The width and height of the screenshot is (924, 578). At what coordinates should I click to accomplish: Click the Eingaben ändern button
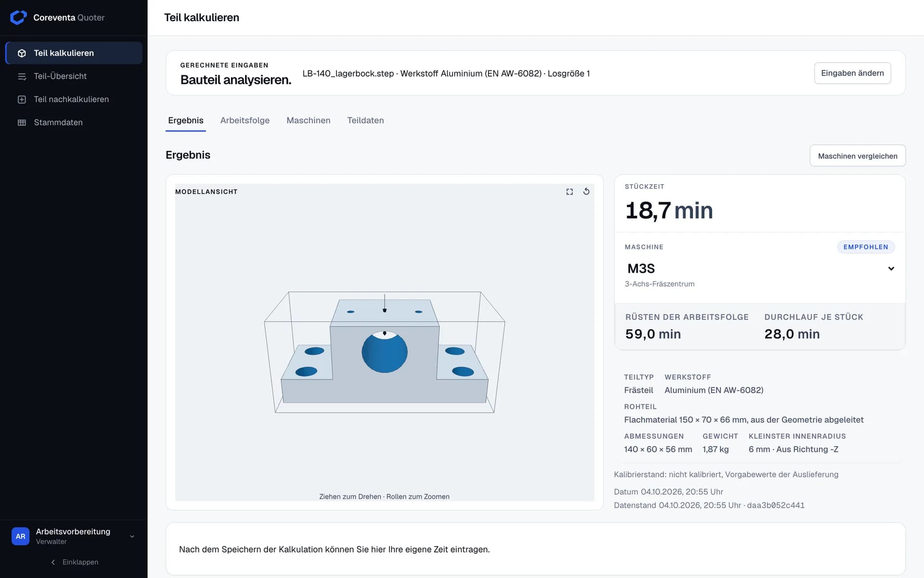(x=852, y=73)
